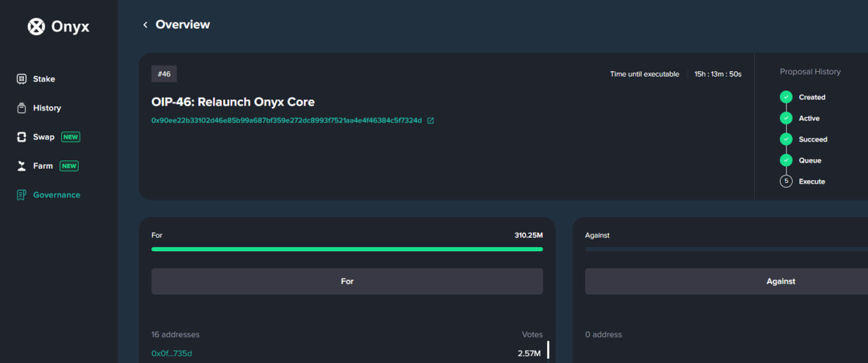Click the 2.57M votes value
This screenshot has height=363, width=868.
point(529,354)
